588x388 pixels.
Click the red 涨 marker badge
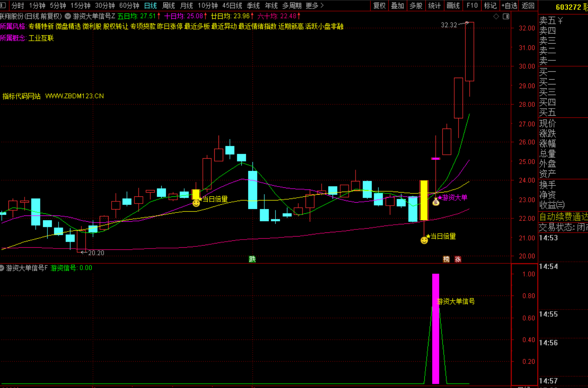click(x=458, y=259)
